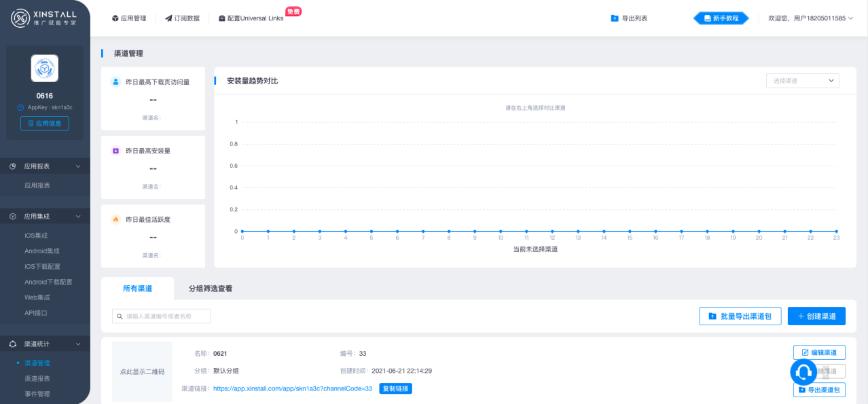The image size is (868, 404).
Task: Click the Xinstall logo
Action: tap(44, 18)
